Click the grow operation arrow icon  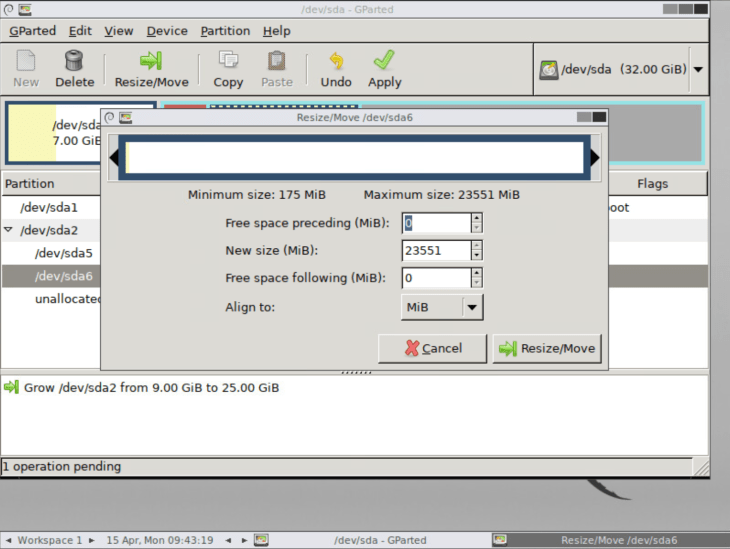coord(11,387)
